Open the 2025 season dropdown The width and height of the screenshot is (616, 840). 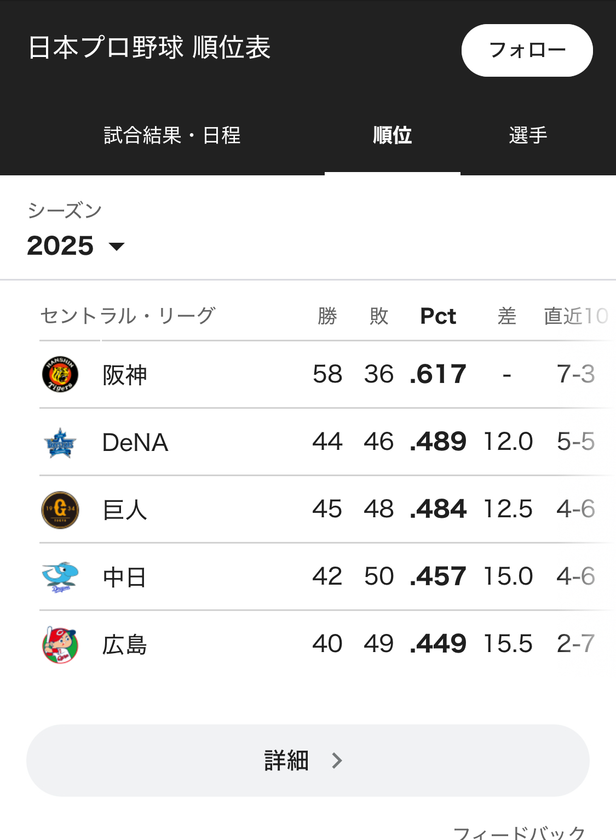pos(76,246)
